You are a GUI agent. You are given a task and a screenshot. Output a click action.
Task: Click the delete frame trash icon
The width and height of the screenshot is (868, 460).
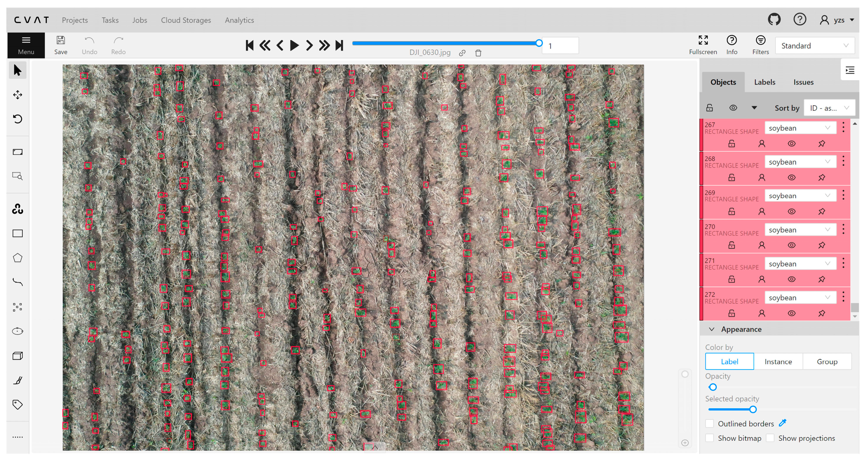(478, 53)
